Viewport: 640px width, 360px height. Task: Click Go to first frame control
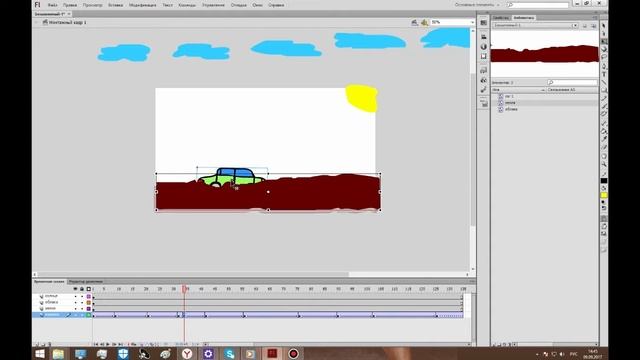pos(96,344)
